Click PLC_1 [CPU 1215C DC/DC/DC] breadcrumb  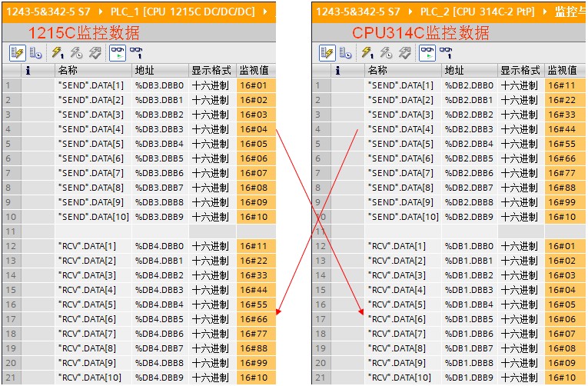[183, 12]
